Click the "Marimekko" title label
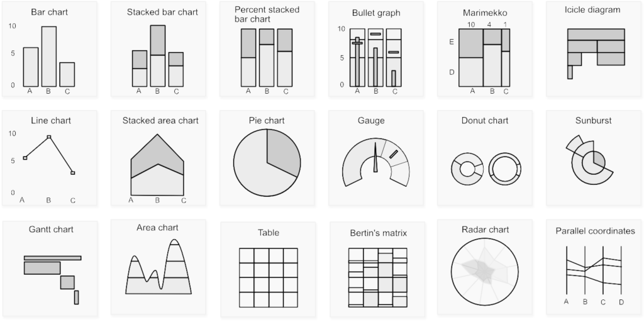The height and width of the screenshot is (322, 644). tap(484, 13)
